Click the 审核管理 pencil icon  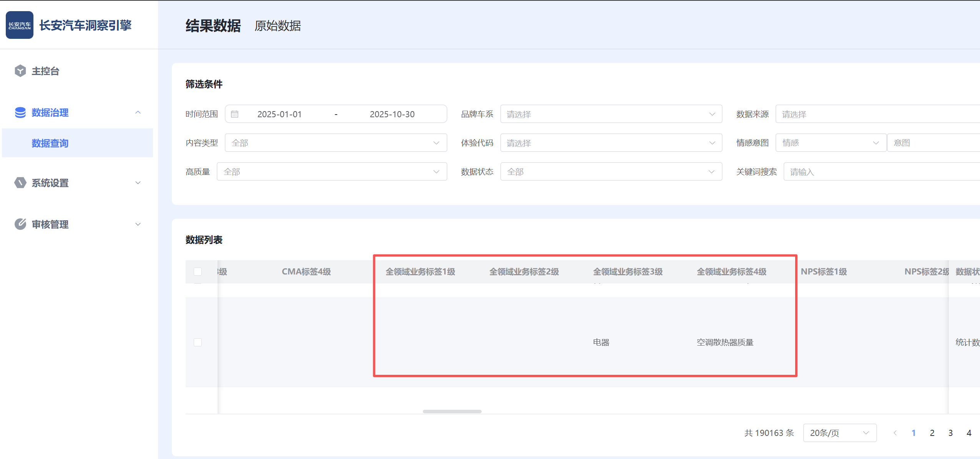pyautogui.click(x=20, y=224)
